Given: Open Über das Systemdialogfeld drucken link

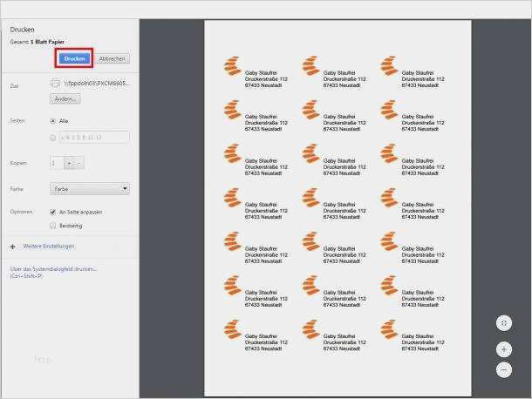Looking at the screenshot, I should tap(53, 268).
